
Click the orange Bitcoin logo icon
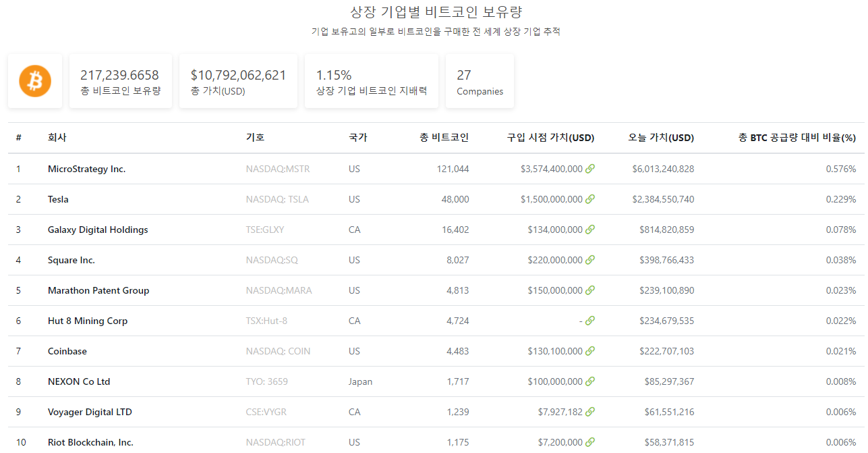(35, 81)
